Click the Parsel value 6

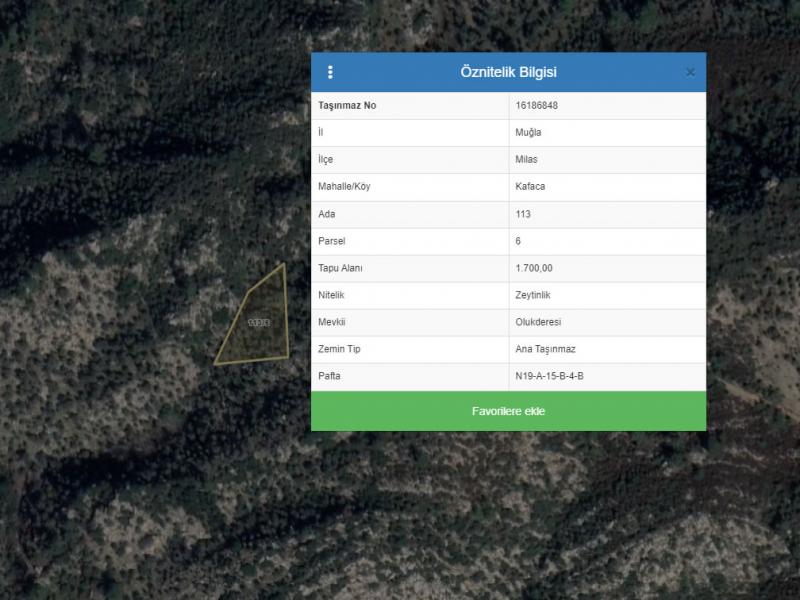[x=518, y=241]
